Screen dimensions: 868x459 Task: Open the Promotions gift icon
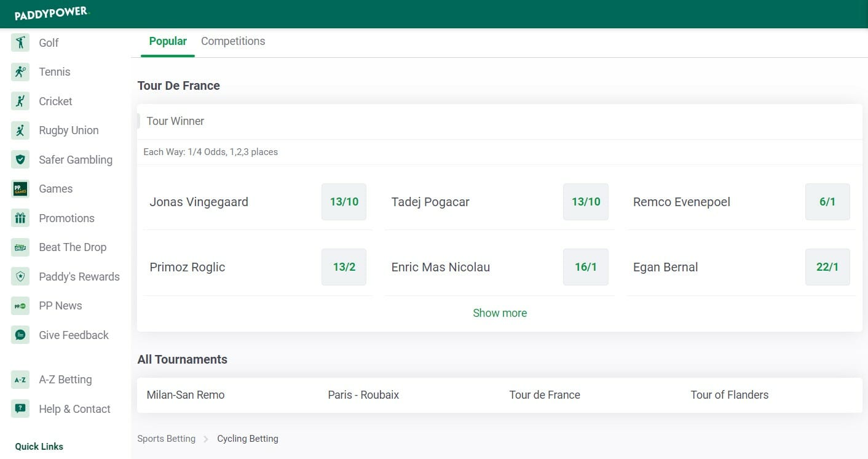click(x=20, y=218)
